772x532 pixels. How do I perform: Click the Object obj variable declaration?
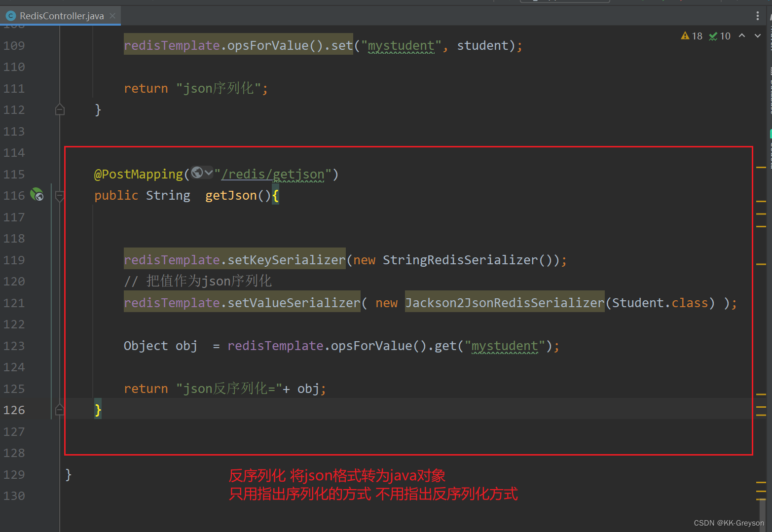160,346
